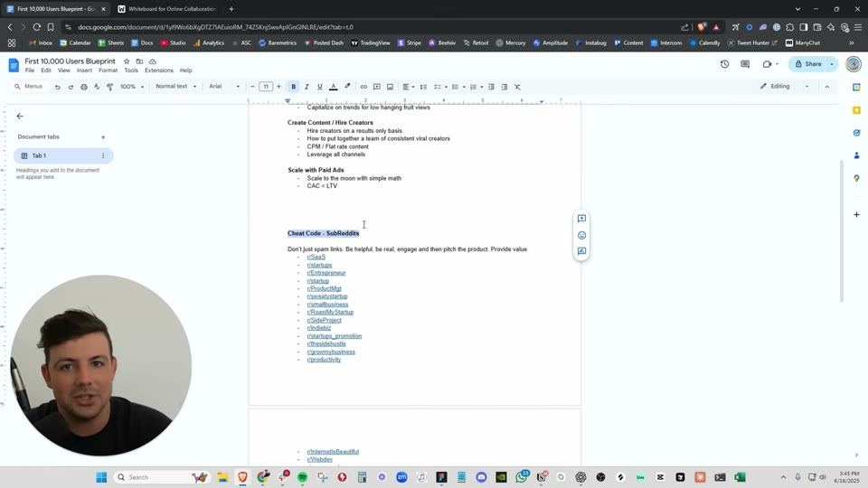Increase font size with plus button
Image resolution: width=868 pixels, height=488 pixels.
(279, 87)
